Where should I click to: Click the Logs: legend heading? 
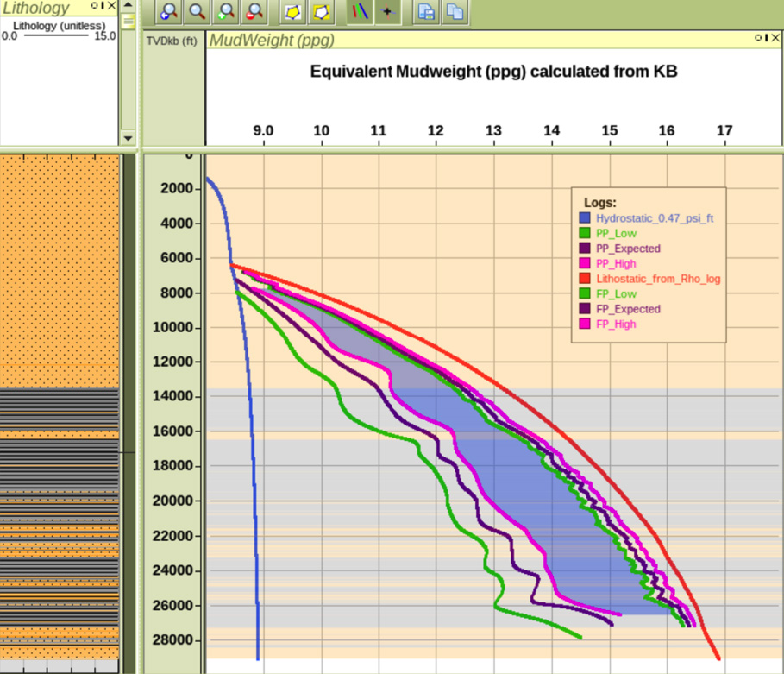(x=600, y=203)
